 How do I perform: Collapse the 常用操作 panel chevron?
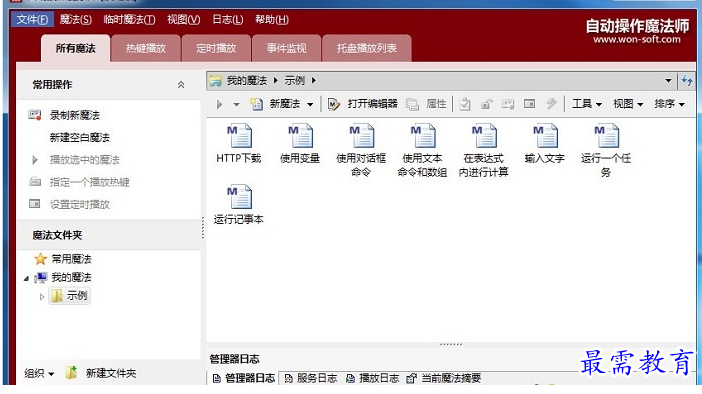[x=181, y=85]
